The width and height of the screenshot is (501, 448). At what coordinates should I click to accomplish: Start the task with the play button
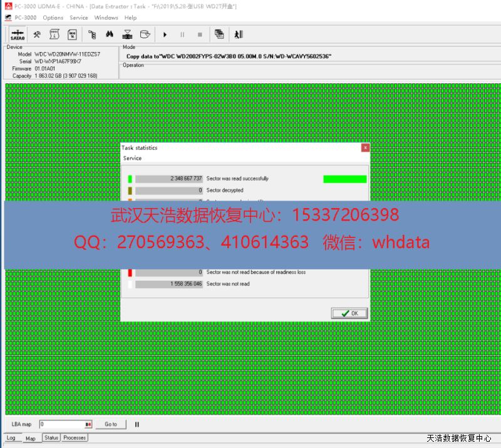click(x=165, y=34)
